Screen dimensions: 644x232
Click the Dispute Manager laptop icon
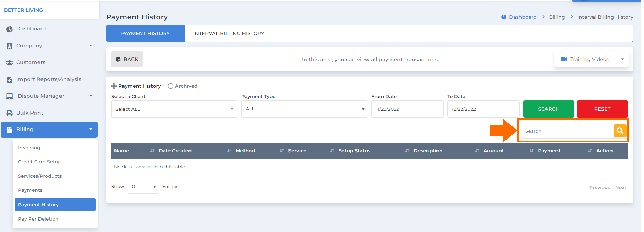[10, 96]
